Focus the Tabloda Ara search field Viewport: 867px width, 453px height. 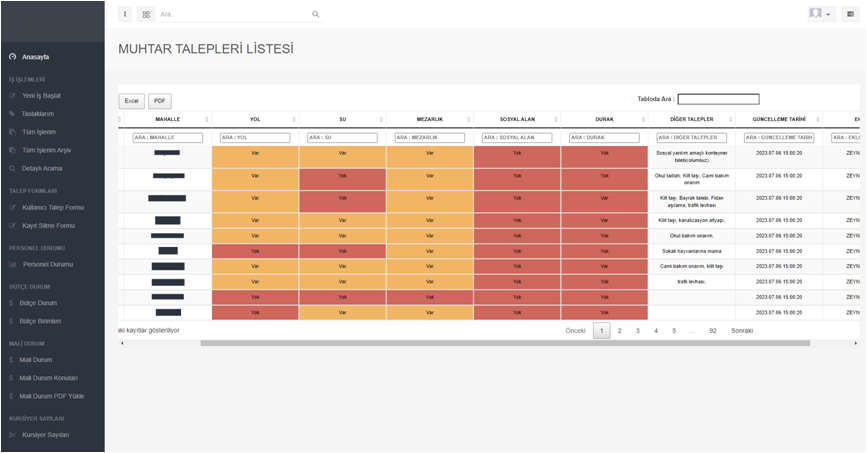click(718, 99)
